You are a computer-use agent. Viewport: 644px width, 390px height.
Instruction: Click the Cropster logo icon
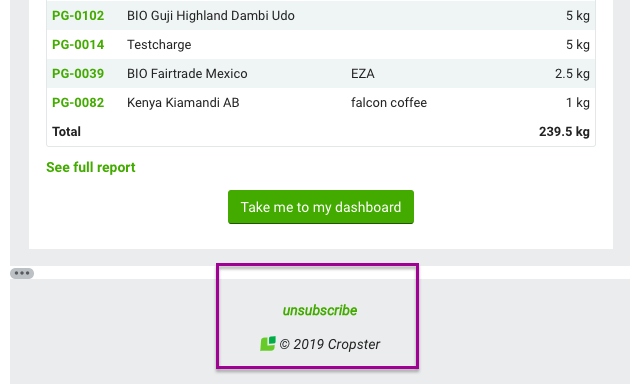tap(268, 344)
